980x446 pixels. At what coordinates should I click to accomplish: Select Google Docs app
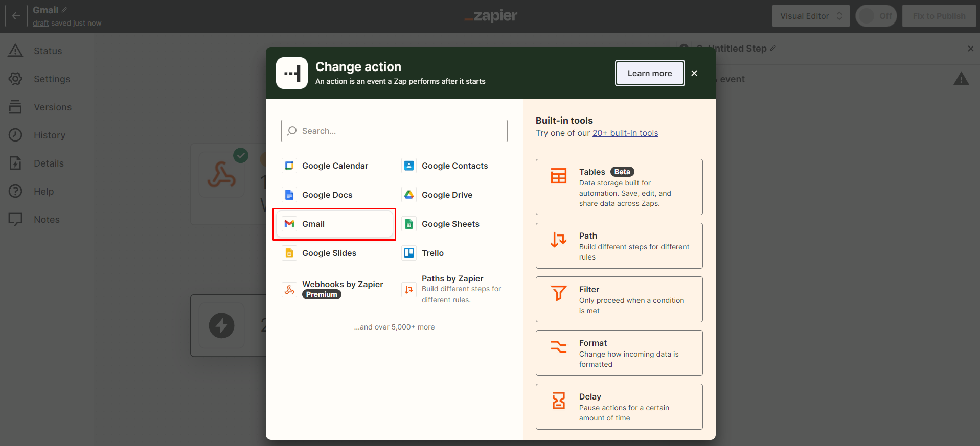tap(334, 195)
